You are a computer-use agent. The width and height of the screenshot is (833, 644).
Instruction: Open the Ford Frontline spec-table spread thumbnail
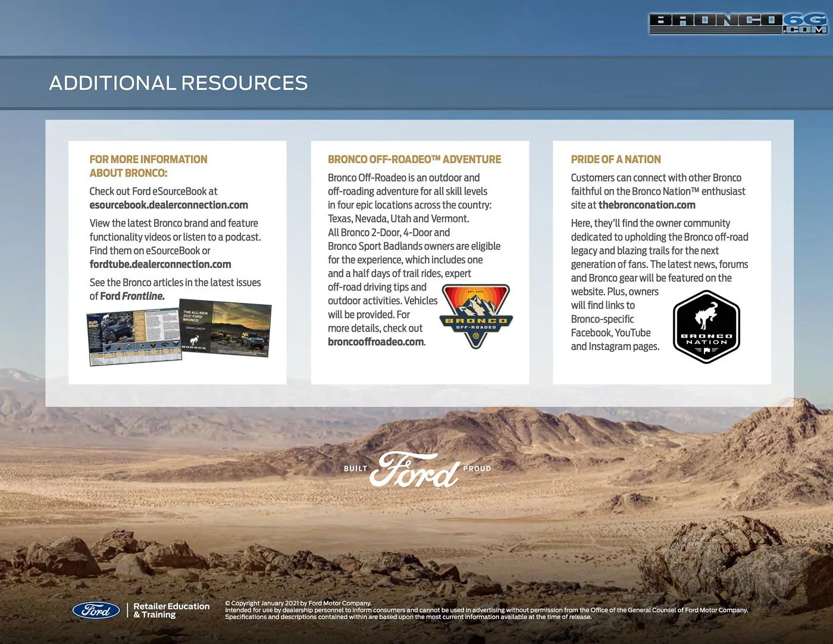point(134,337)
